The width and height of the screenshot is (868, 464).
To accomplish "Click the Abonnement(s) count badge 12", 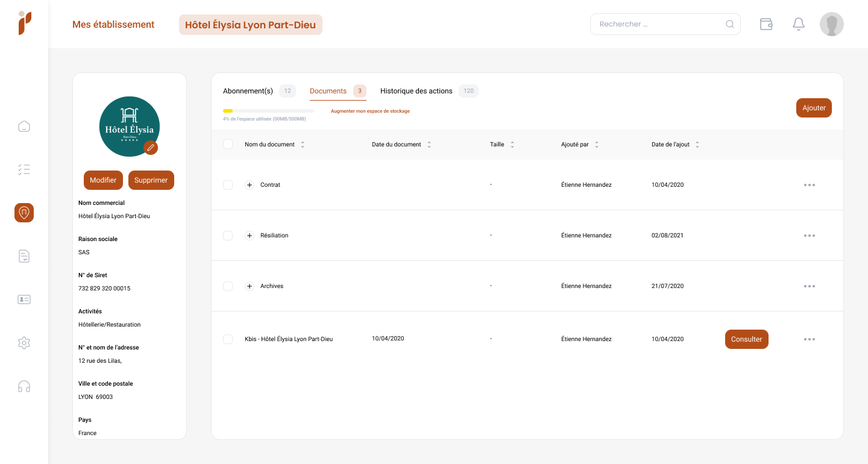I will coord(288,91).
